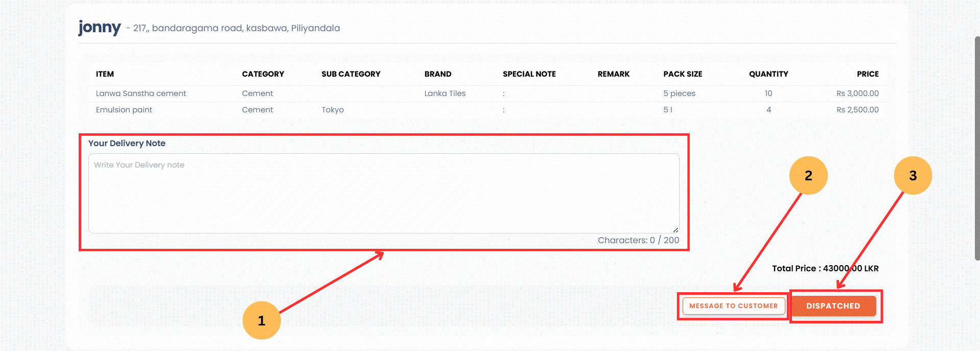The image size is (980, 351).
Task: Select the Emulsion paint row
Action: [124, 109]
